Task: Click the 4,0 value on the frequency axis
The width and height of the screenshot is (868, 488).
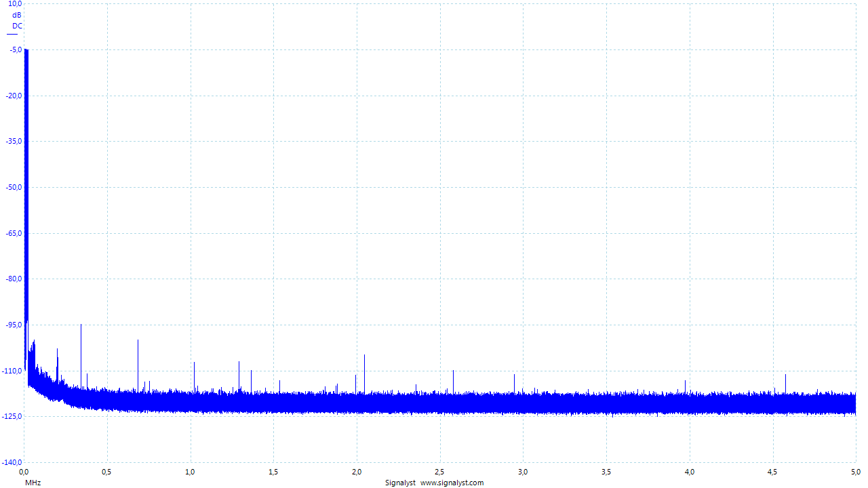Action: coord(690,471)
